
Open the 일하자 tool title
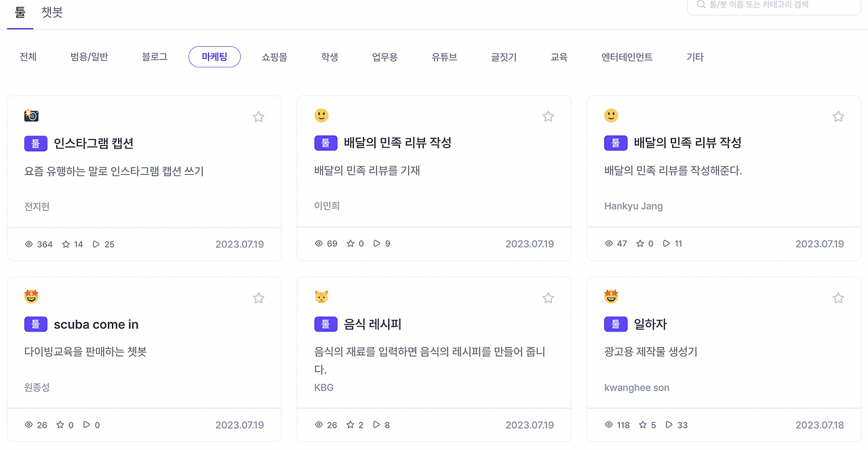tap(650, 325)
